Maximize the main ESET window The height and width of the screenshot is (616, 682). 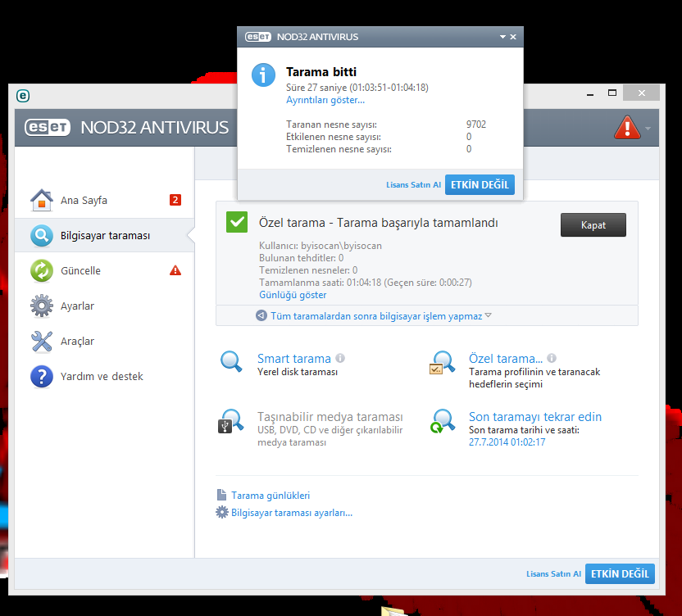click(x=612, y=93)
